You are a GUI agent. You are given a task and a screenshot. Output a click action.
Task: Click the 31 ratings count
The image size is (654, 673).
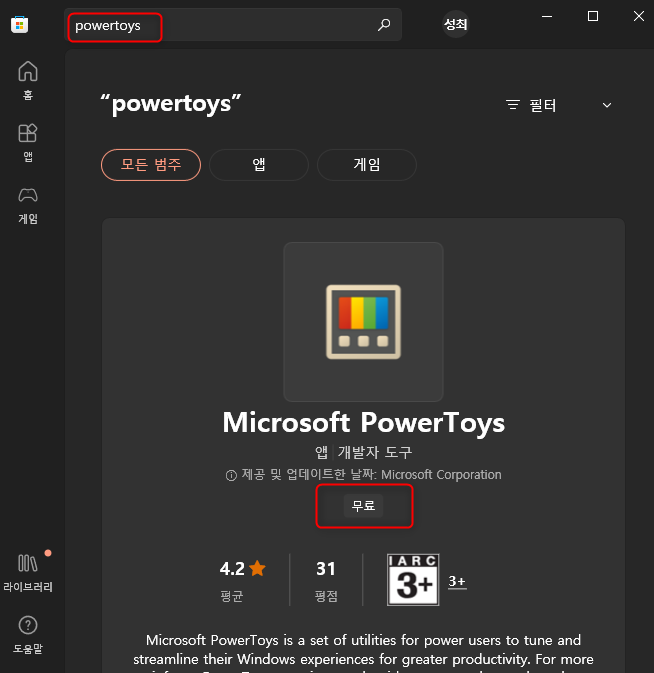tap(326, 569)
